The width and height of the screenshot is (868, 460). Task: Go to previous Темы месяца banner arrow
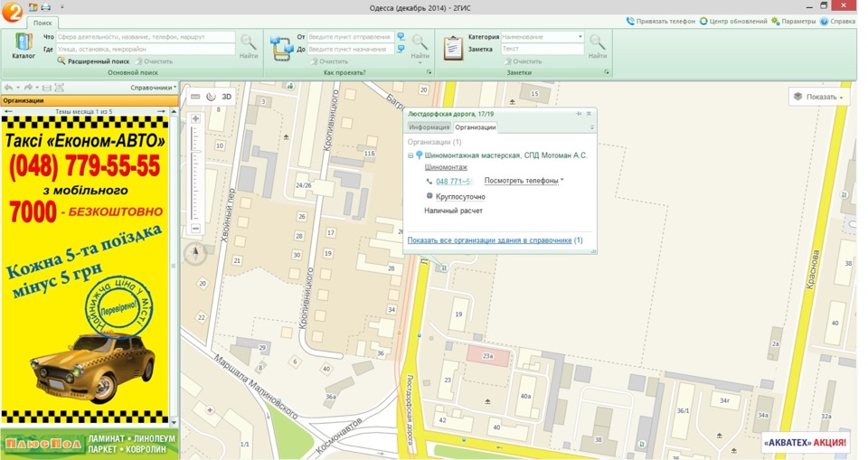point(8,111)
